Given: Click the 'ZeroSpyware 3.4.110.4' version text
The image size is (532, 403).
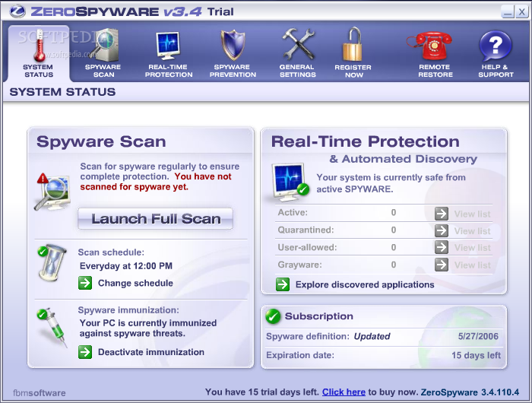Looking at the screenshot, I should pos(470,392).
